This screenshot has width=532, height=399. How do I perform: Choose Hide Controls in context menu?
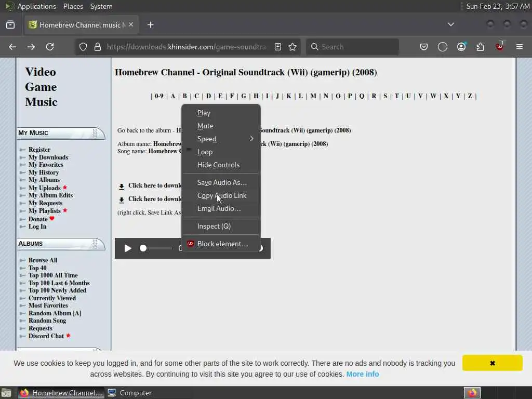221,165
